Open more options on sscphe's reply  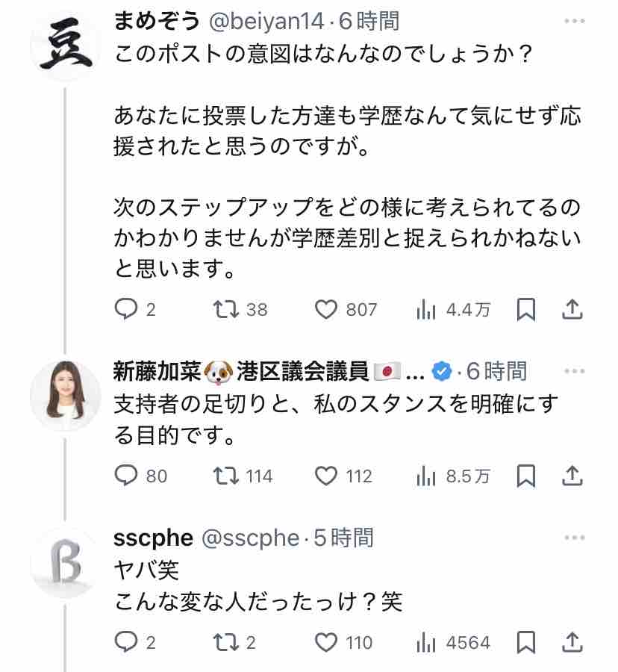(x=575, y=537)
